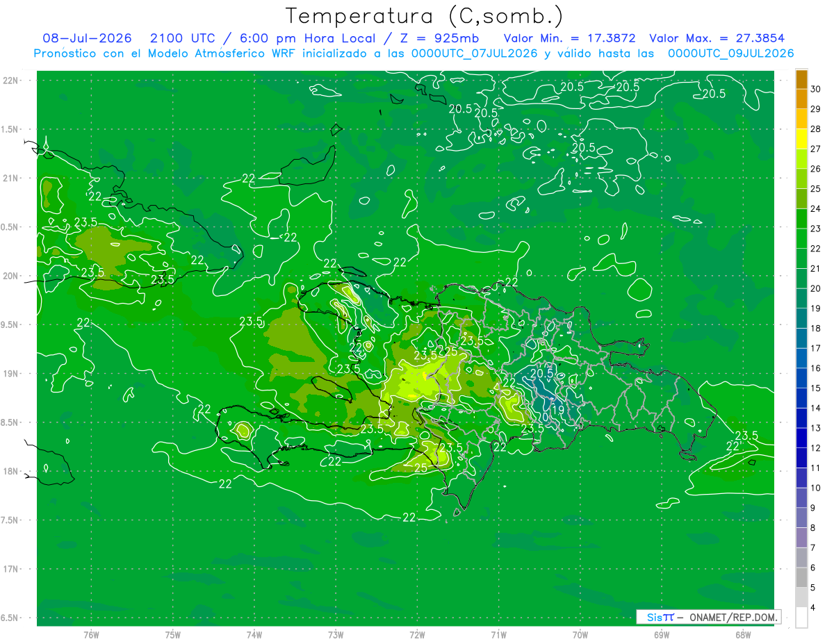The image size is (834, 644).
Task: Click the "76W" longitude axis label
Action: tap(91, 635)
